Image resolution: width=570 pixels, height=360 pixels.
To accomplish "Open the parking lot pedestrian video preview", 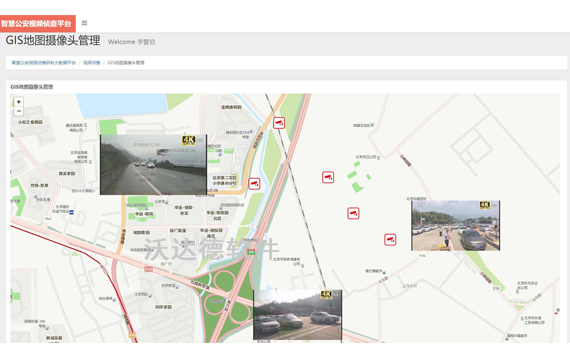I will click(455, 225).
